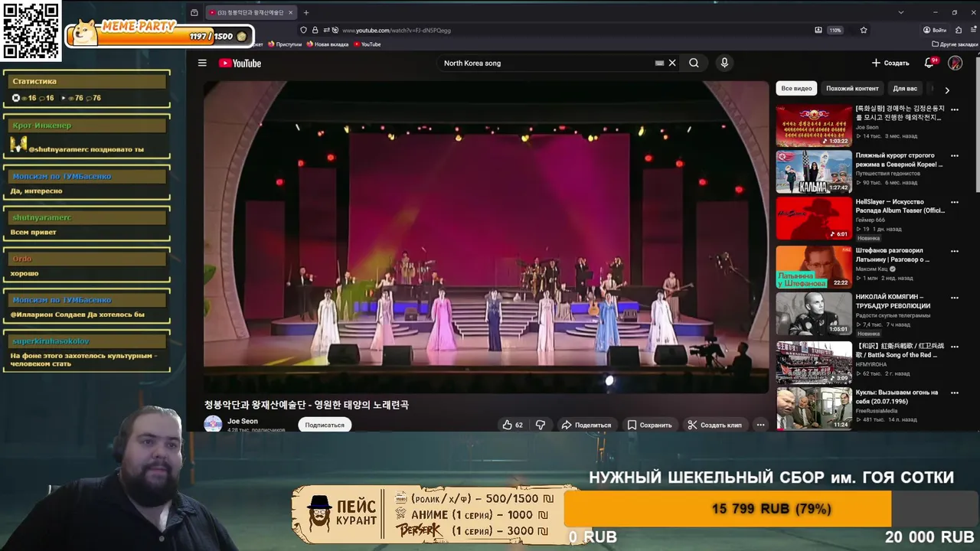Image resolution: width=980 pixels, height=551 pixels.
Task: Click the MEME PARTY 1197/1500 progress bar
Action: tap(161, 36)
